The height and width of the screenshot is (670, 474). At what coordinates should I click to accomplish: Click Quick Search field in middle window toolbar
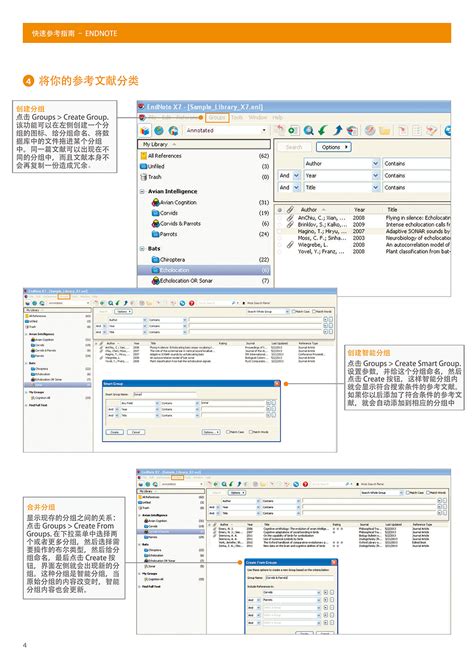[214, 303]
